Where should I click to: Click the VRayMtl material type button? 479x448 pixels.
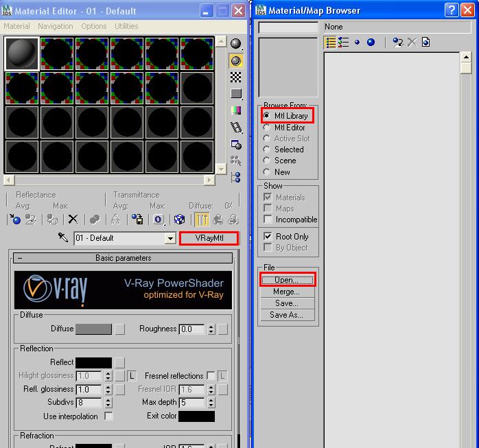[209, 238]
